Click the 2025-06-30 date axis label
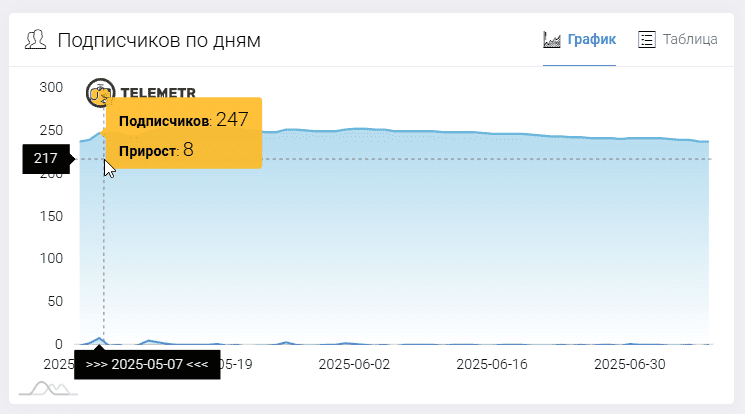This screenshot has height=414, width=745. [x=630, y=364]
